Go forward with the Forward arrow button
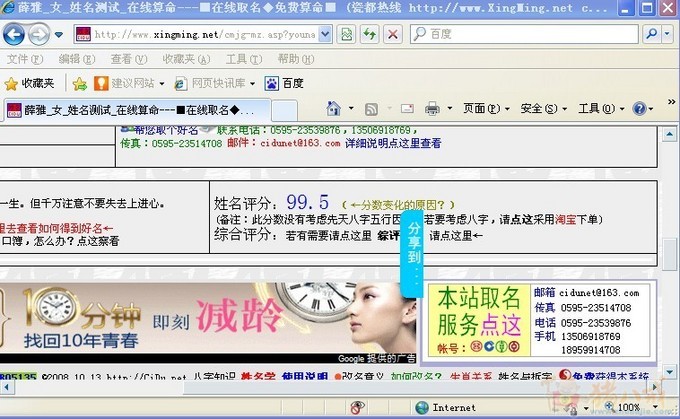 tap(38, 34)
